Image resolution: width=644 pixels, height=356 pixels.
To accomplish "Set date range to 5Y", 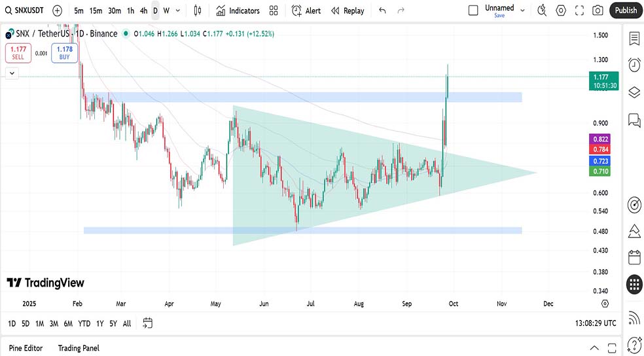I will coord(113,323).
